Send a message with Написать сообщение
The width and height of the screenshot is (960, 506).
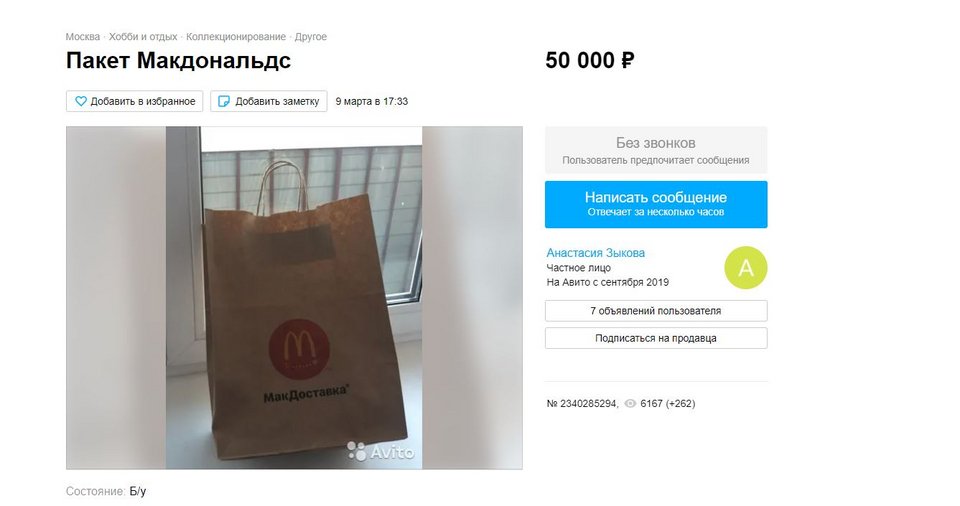pos(656,204)
